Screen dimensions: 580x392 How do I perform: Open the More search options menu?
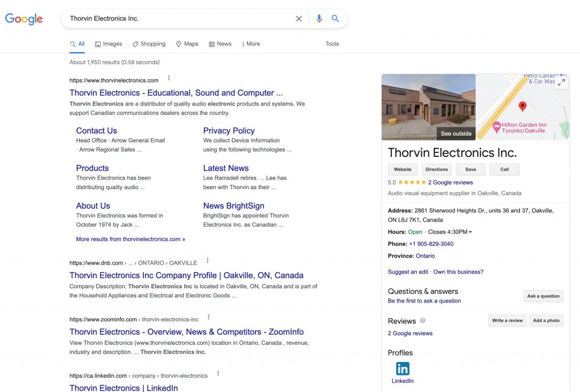tap(251, 44)
